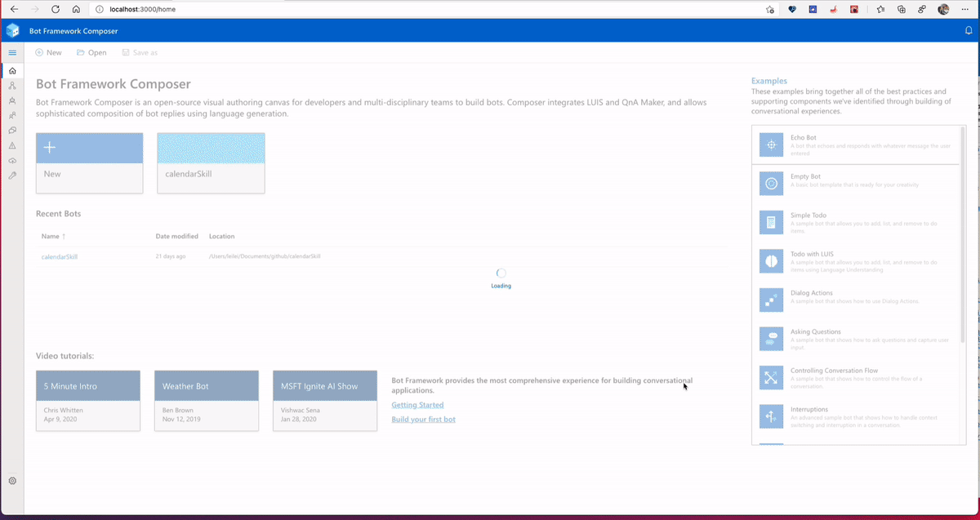980x520 pixels.
Task: Click Save as in the toolbar
Action: pos(140,52)
